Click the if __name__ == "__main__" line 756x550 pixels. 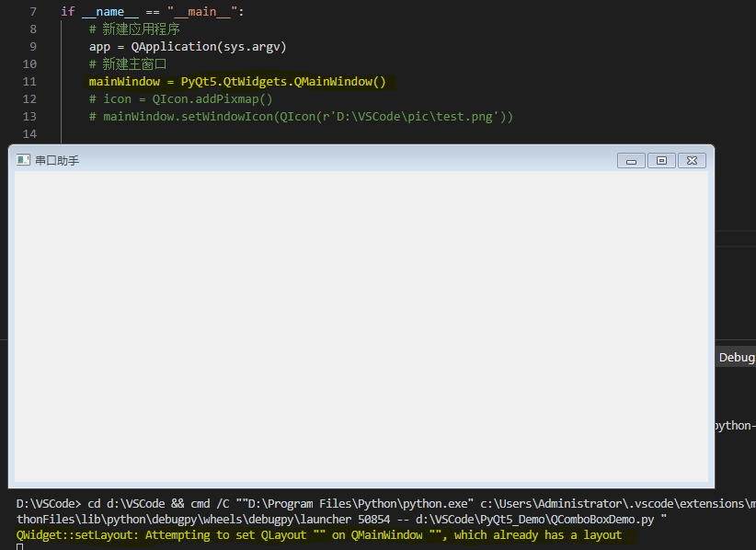[153, 12]
